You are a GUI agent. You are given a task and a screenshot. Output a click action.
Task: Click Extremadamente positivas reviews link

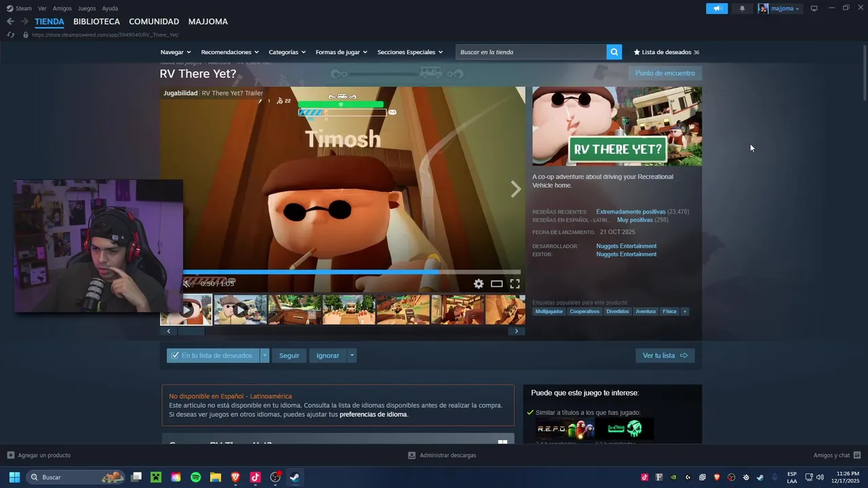631,212
